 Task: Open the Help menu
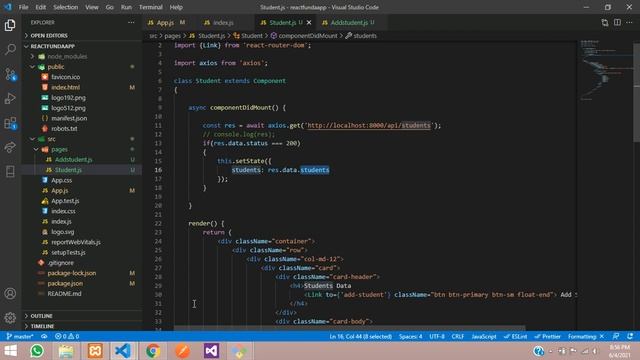176,7
